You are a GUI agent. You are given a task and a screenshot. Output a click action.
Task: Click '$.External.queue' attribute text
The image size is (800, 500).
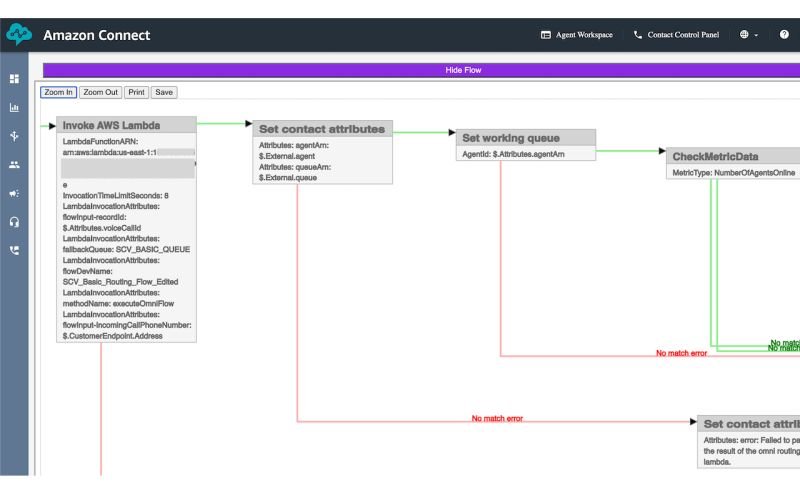287,178
